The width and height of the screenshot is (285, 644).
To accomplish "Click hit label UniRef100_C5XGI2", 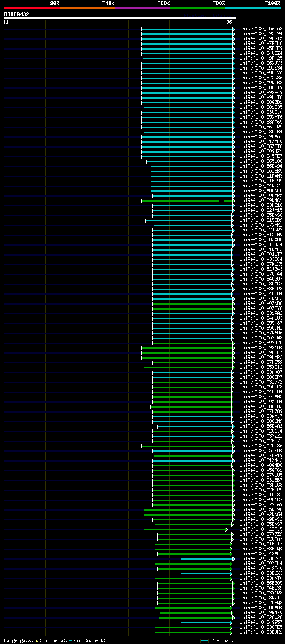I will tap(261, 367).
